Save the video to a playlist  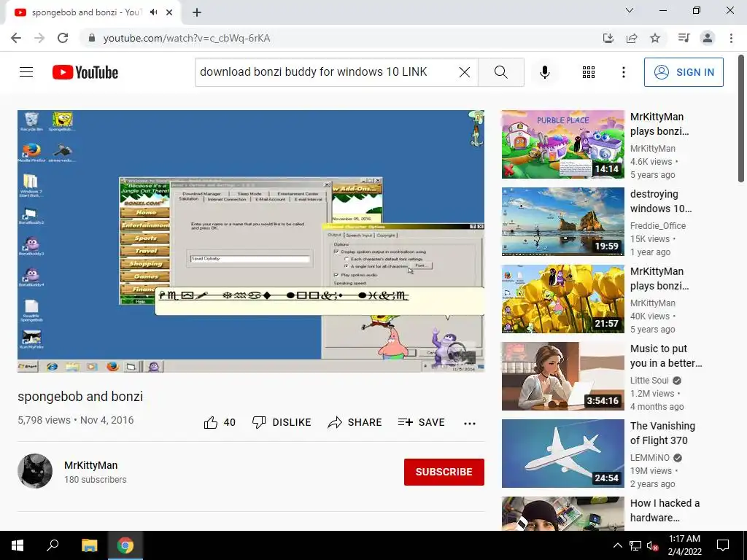pos(422,422)
